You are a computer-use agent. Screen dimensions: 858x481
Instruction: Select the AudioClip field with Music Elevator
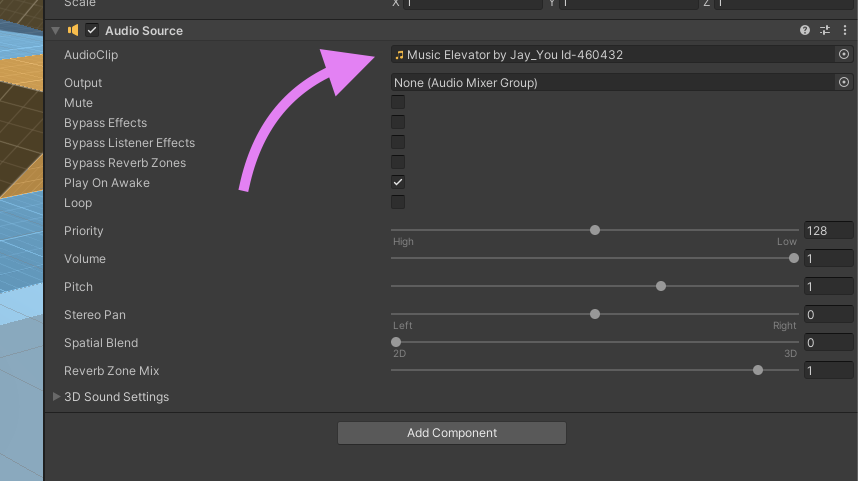pyautogui.click(x=610, y=55)
